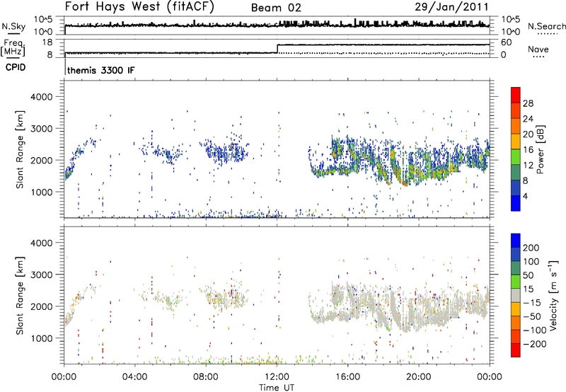Image resolution: width=566 pixels, height=392 pixels.
Task: Click the 'Velocity [m s⁻¹]' colorbar label
Action: (x=553, y=295)
